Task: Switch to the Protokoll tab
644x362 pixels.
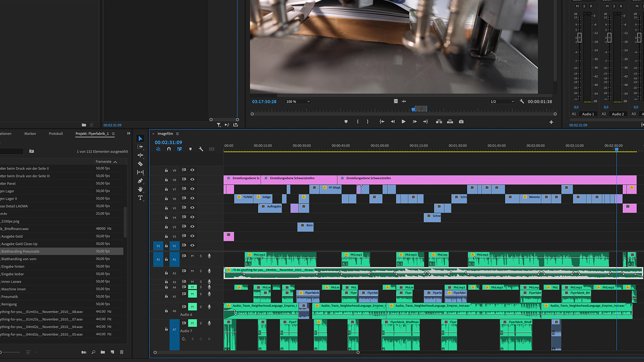Action: pos(56,134)
